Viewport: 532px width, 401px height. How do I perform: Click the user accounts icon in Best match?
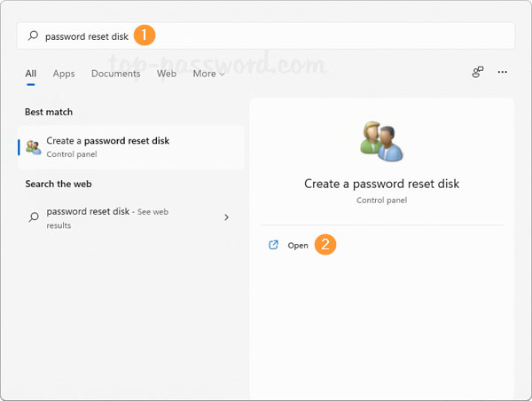(x=34, y=147)
